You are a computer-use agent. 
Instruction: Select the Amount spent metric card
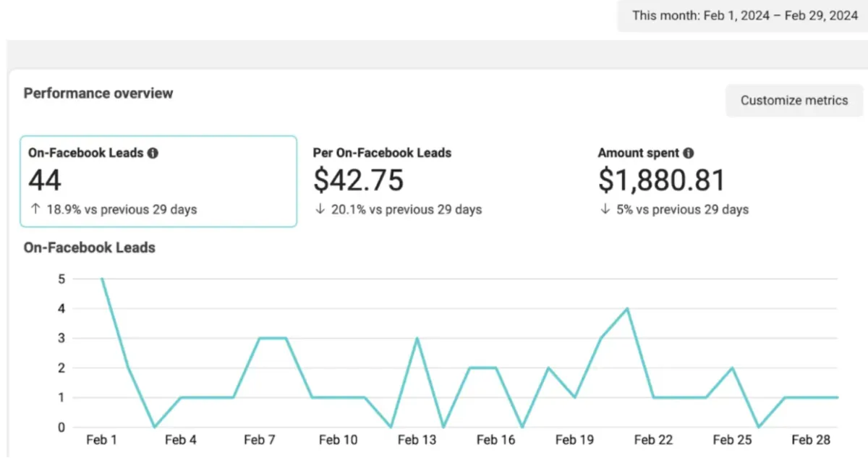pos(727,181)
